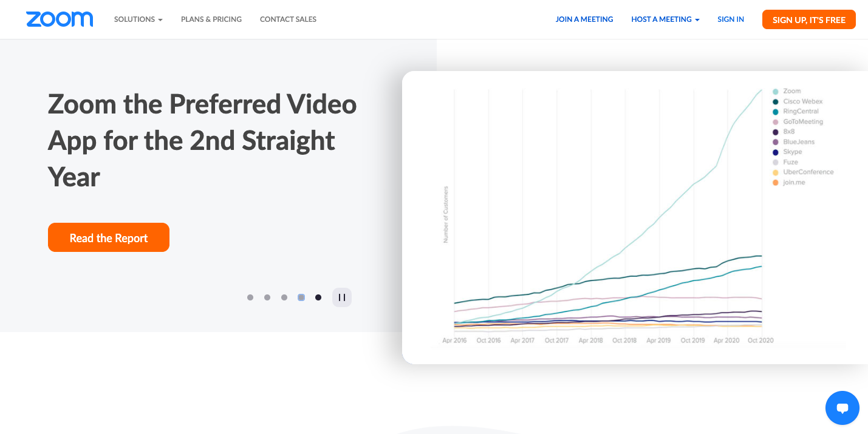868x434 pixels.
Task: Select the fifth dark carousel dot
Action: tap(318, 297)
